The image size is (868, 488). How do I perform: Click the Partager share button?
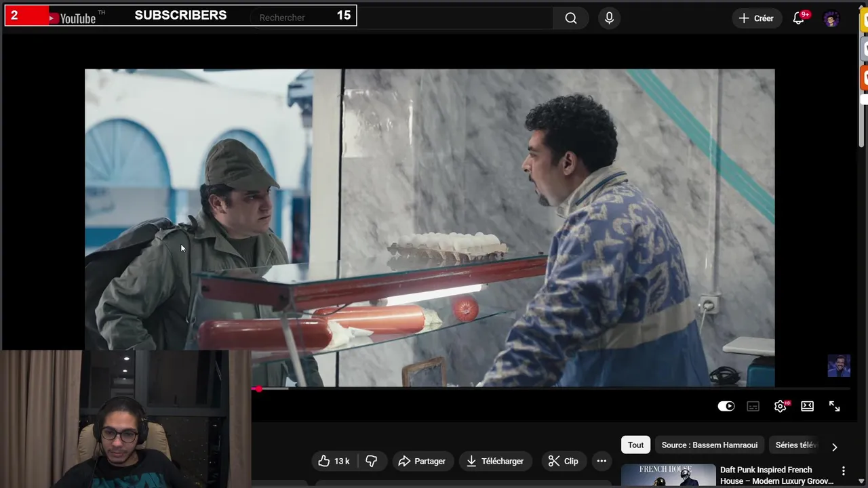[x=422, y=461]
